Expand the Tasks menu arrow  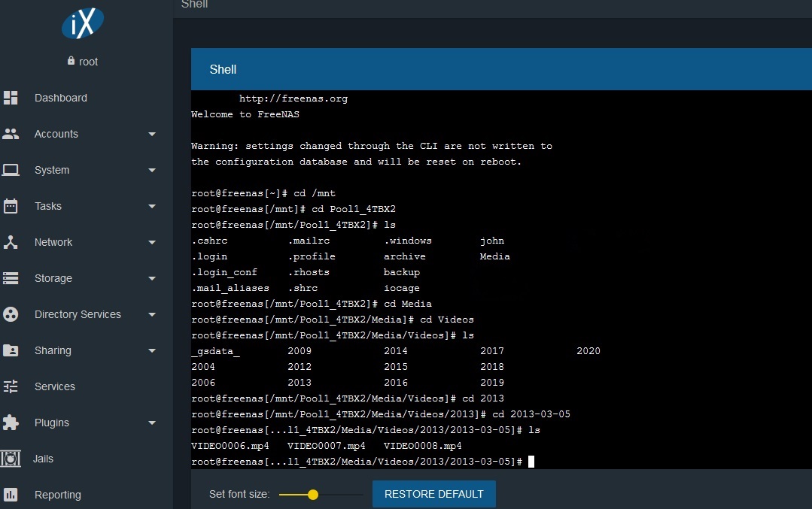tap(152, 206)
